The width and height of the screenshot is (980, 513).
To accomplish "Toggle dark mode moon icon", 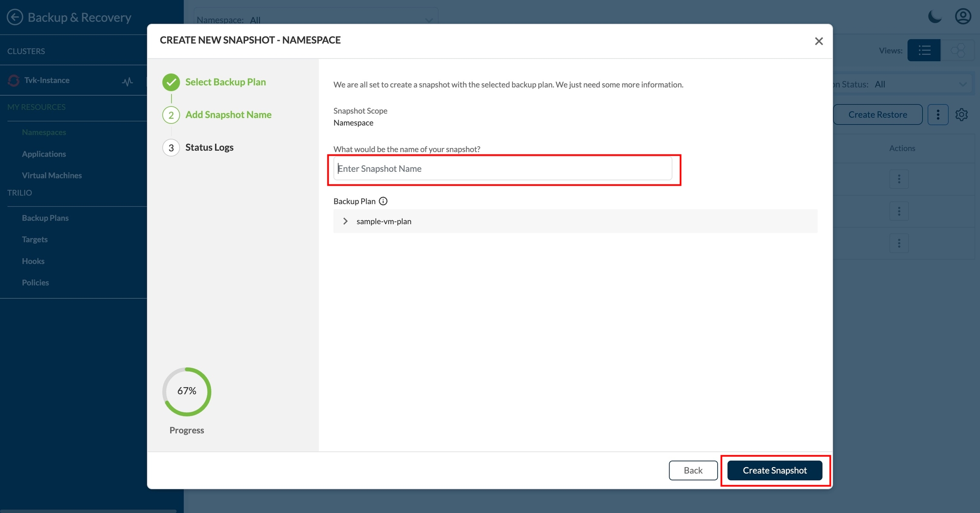I will [x=934, y=17].
